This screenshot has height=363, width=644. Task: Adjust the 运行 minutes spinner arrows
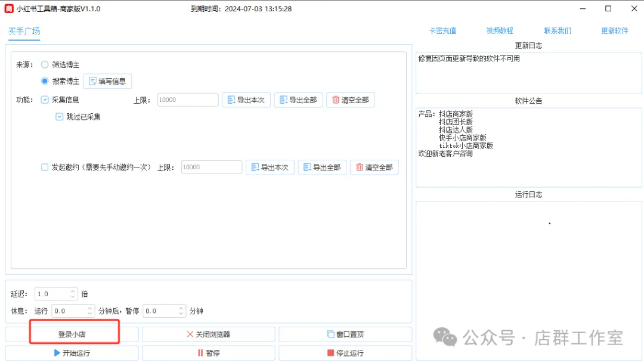point(90,311)
